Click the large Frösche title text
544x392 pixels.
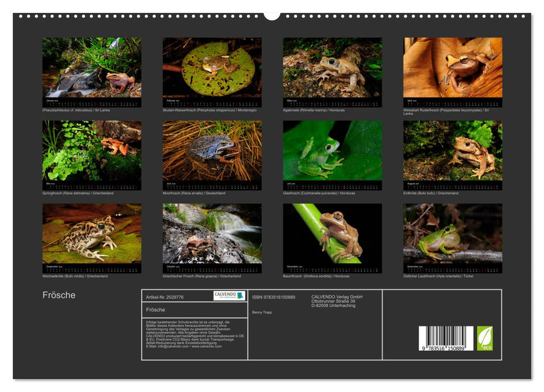(x=59, y=295)
